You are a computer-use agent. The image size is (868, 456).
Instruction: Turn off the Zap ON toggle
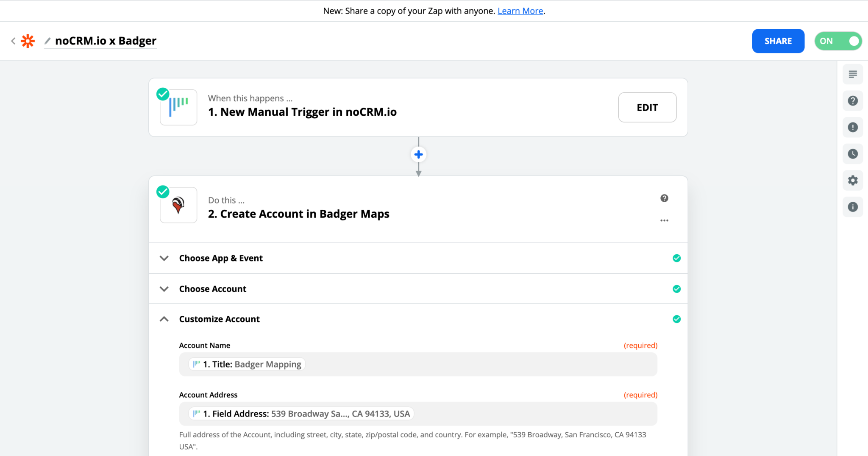point(838,41)
